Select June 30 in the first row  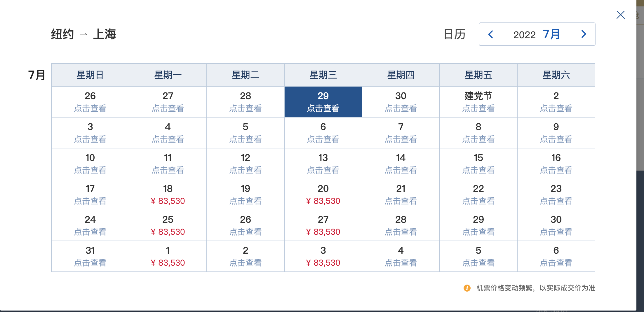[x=401, y=102]
